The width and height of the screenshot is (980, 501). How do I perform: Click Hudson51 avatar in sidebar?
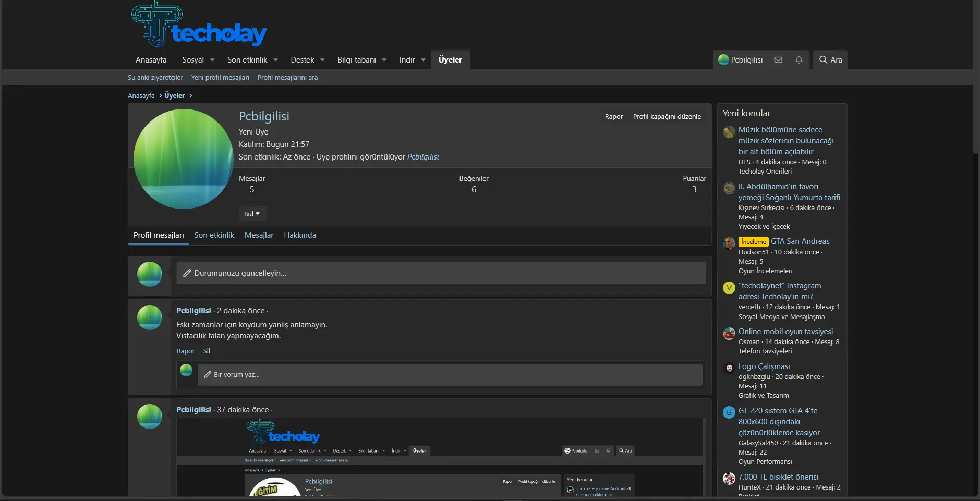[x=729, y=243]
